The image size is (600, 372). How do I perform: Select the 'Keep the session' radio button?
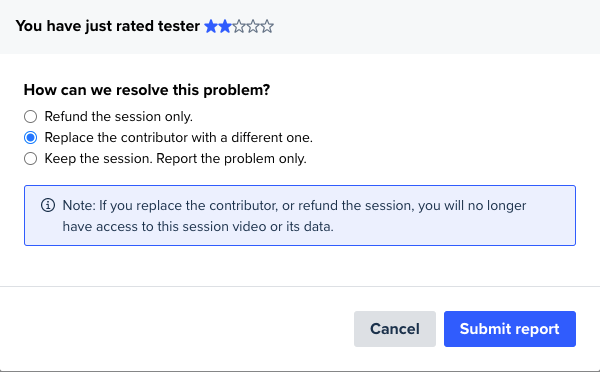coord(31,158)
